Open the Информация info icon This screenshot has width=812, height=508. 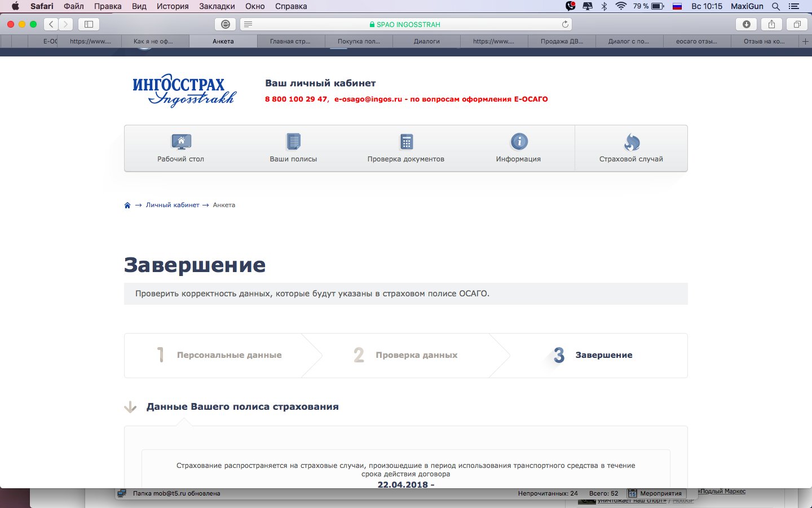(519, 142)
